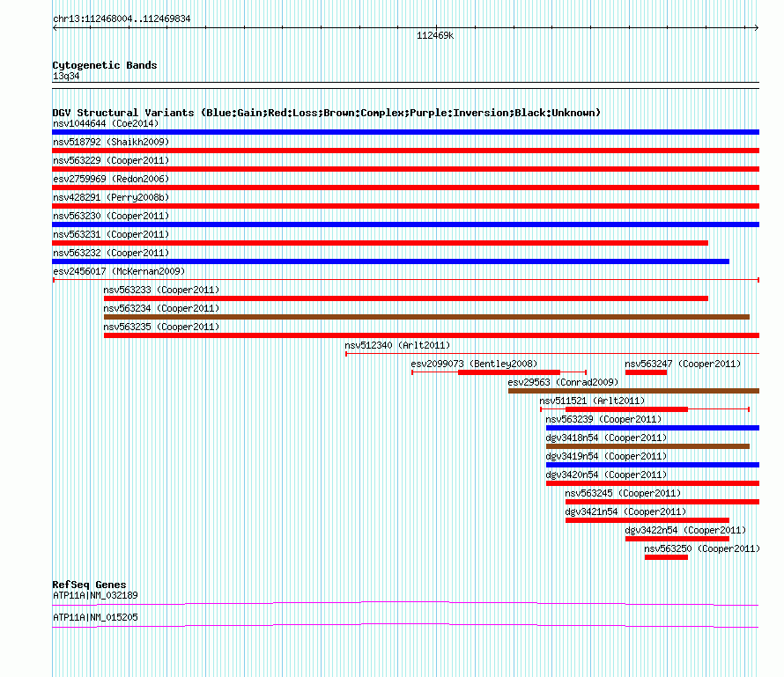Screen dimensions: 784x677
Task: Click the nsv428291 (Perry2008b) label
Action: pos(111,197)
